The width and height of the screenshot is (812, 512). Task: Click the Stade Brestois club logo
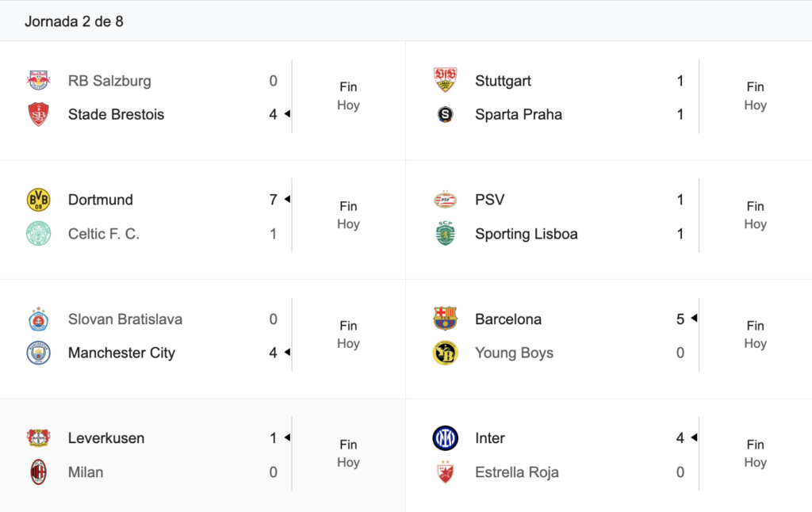pos(38,114)
